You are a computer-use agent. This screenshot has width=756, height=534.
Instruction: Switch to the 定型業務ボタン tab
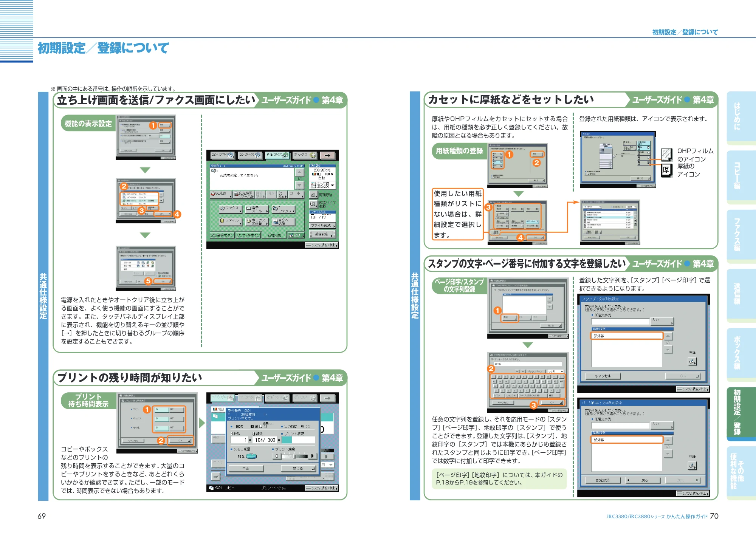pos(222,235)
